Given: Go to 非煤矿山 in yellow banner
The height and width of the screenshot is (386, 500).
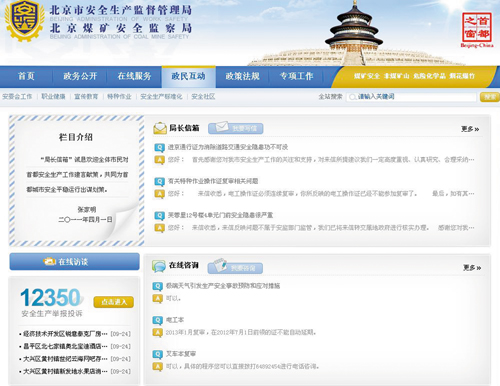Looking at the screenshot, I should click(396, 76).
